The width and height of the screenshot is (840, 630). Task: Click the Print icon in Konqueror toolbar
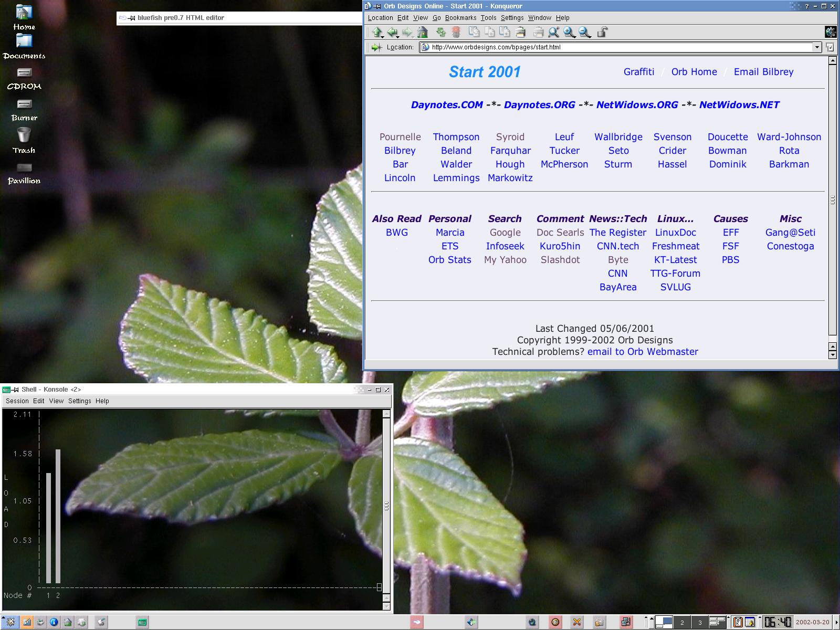pos(521,33)
